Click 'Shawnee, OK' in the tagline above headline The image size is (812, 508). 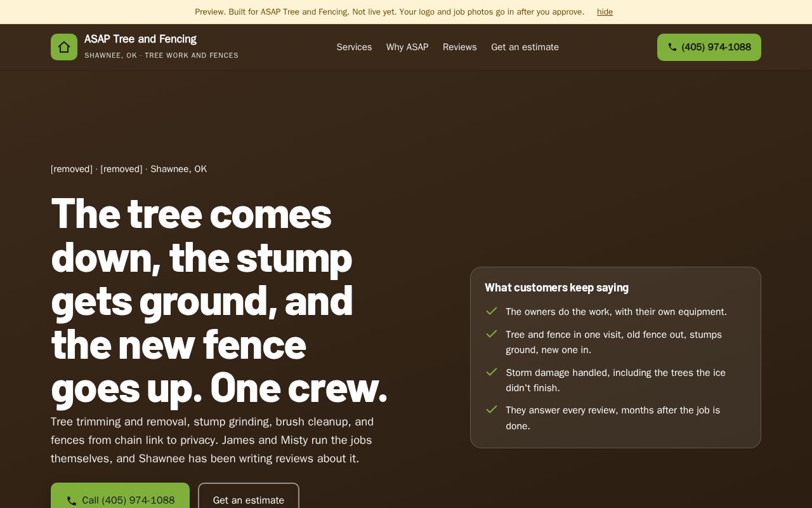178,169
